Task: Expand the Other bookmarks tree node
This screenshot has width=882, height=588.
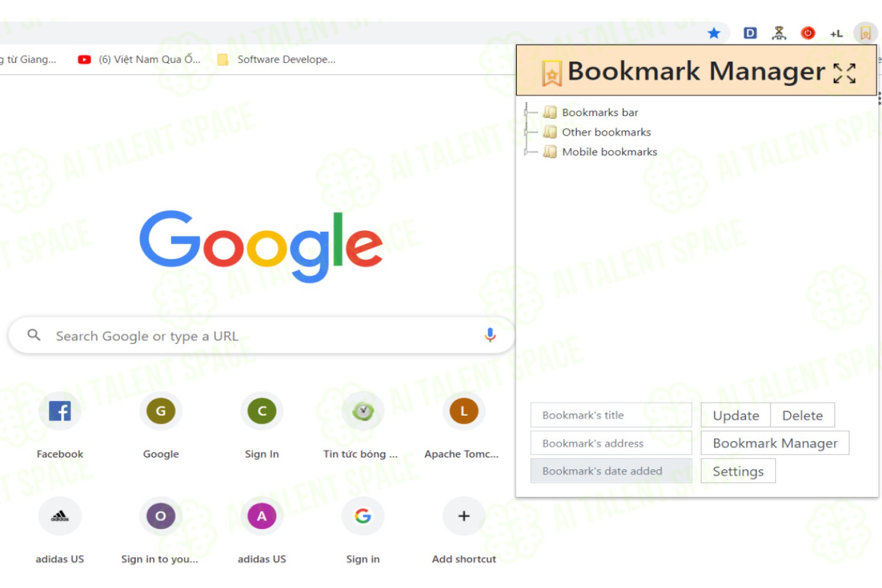Action: tap(527, 132)
